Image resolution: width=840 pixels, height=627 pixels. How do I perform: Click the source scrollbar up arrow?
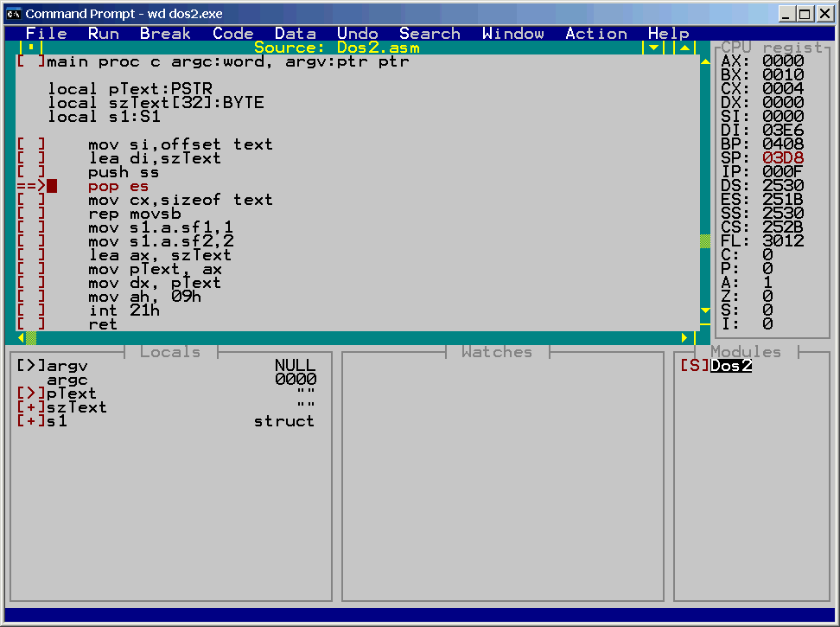[704, 61]
